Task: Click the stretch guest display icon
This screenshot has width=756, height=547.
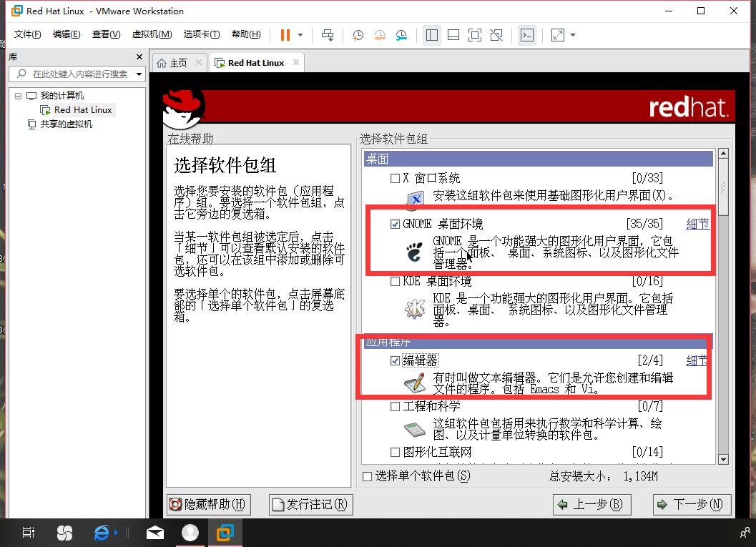Action: tap(558, 35)
